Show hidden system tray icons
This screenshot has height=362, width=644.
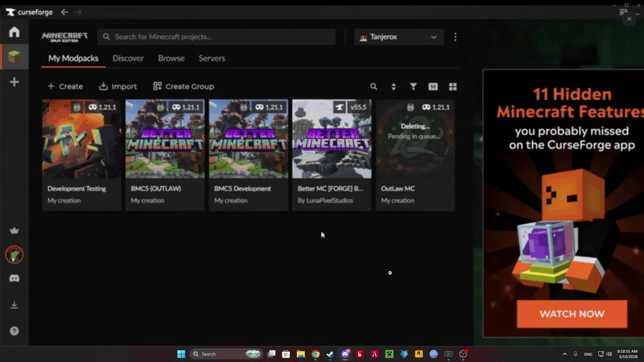565,354
